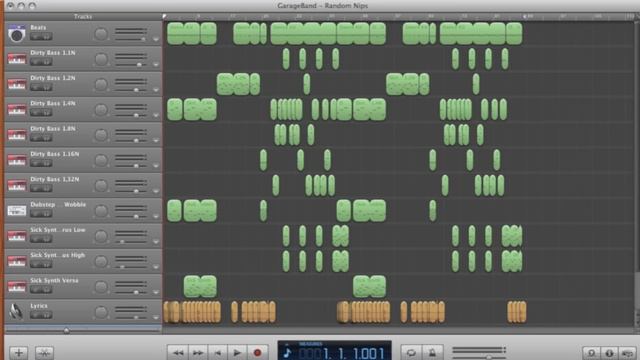Image resolution: width=640 pixels, height=360 pixels.
Task: Expand automation arrow on Dirty Bass 1.8N
Action: [156, 141]
